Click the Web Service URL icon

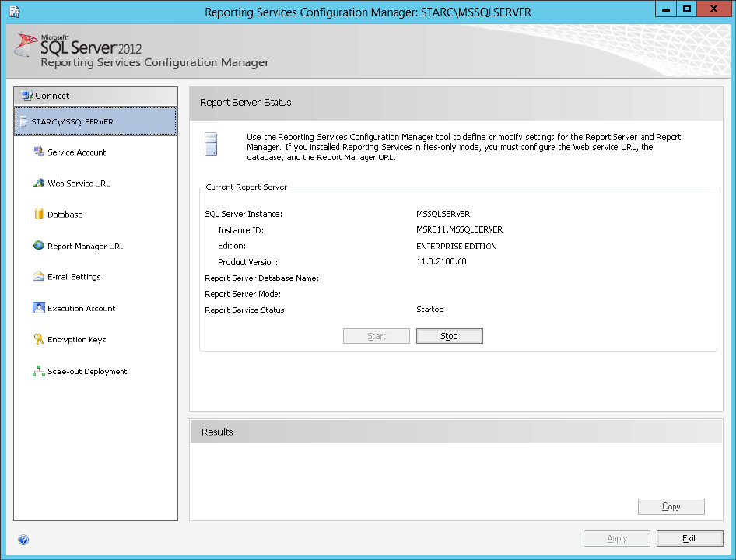click(38, 183)
